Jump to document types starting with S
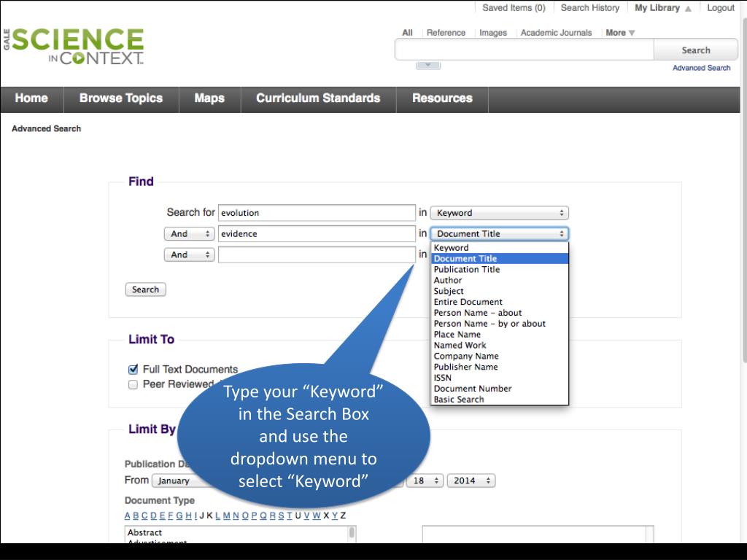Screen dimensions: 747x560 tap(281, 516)
